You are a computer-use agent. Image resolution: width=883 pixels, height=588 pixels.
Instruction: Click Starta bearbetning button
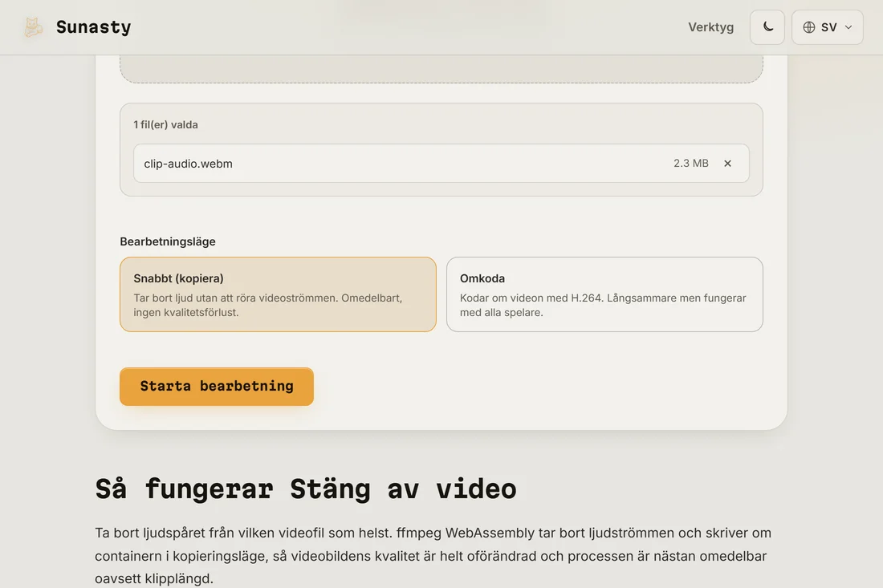coord(217,387)
